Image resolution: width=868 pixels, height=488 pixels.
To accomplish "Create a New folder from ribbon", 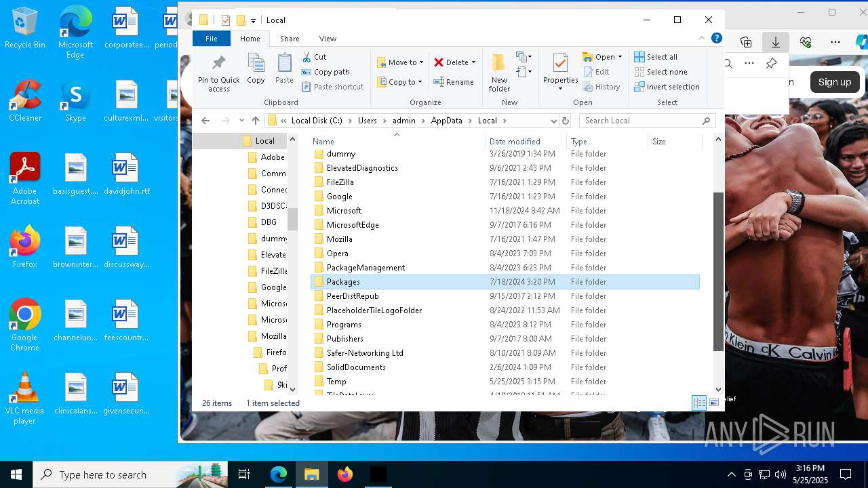I will [x=499, y=73].
